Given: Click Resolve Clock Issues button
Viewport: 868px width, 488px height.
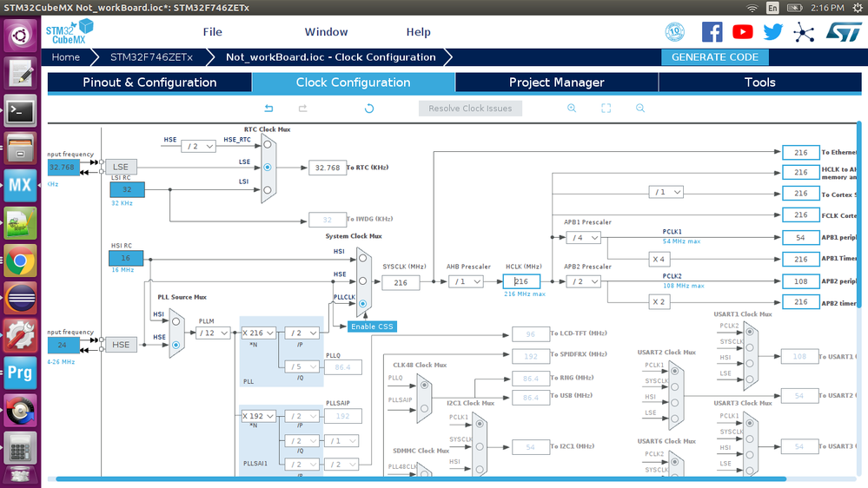Looking at the screenshot, I should click(x=470, y=109).
